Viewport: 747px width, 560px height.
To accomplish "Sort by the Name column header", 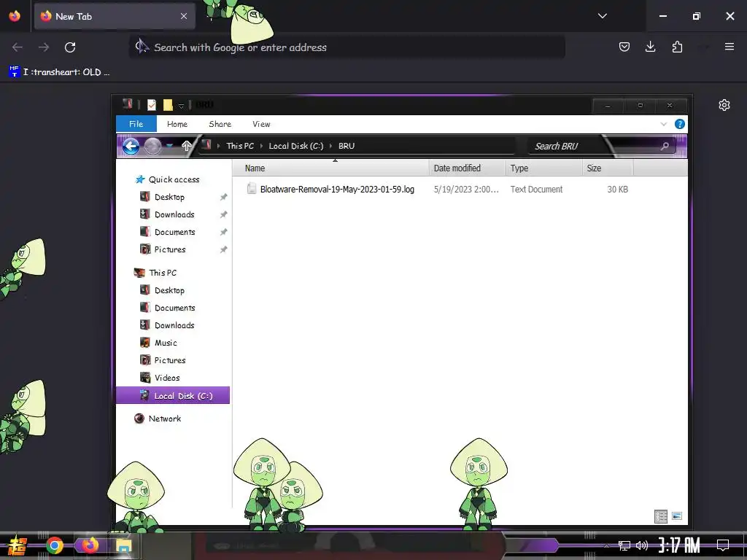I will pos(330,168).
